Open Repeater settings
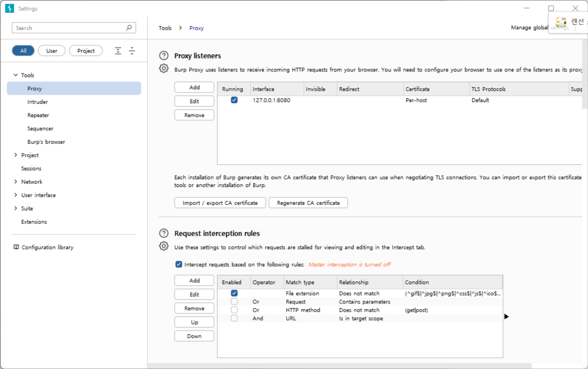The image size is (588, 369). coord(38,115)
